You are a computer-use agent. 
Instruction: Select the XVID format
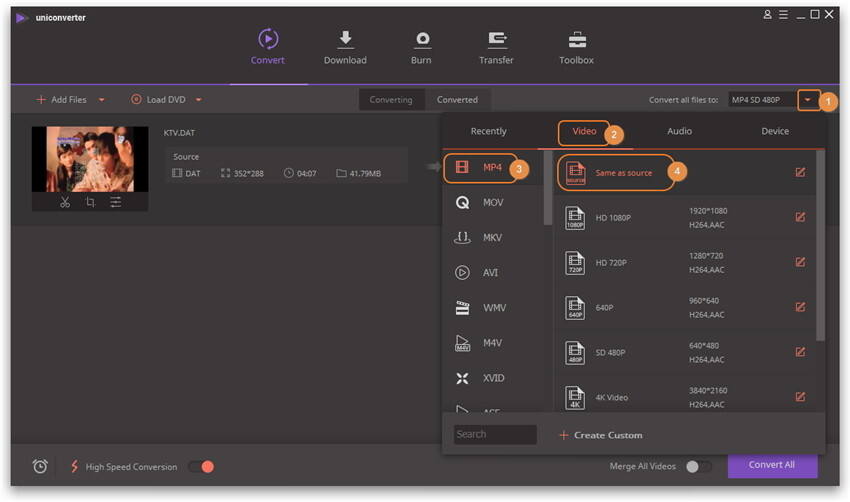coord(493,378)
